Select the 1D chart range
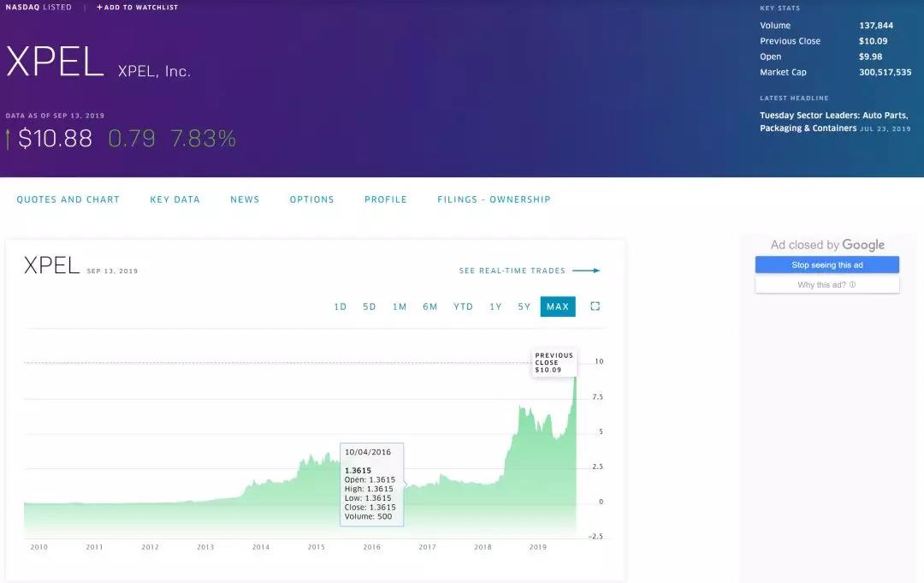This screenshot has height=583, width=924. coord(340,306)
